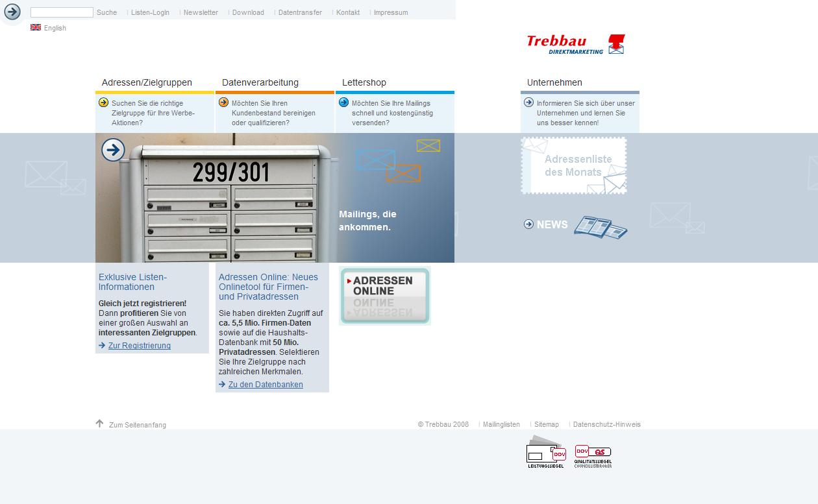Screen dimensions: 818x504
Task: Open the Lettershop section
Action: [364, 82]
